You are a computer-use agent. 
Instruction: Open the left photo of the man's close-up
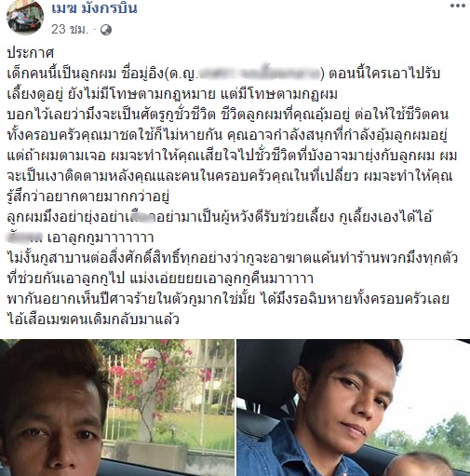click(117, 407)
